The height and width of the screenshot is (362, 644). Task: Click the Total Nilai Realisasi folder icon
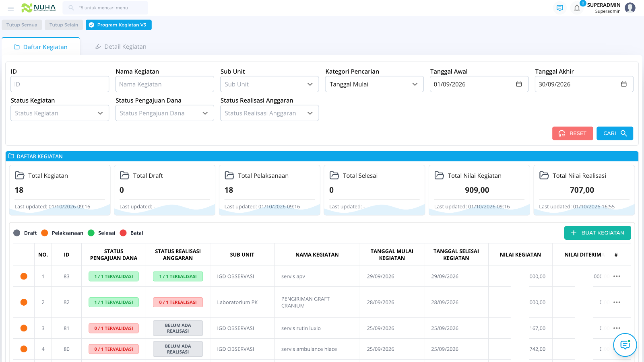pos(544,175)
